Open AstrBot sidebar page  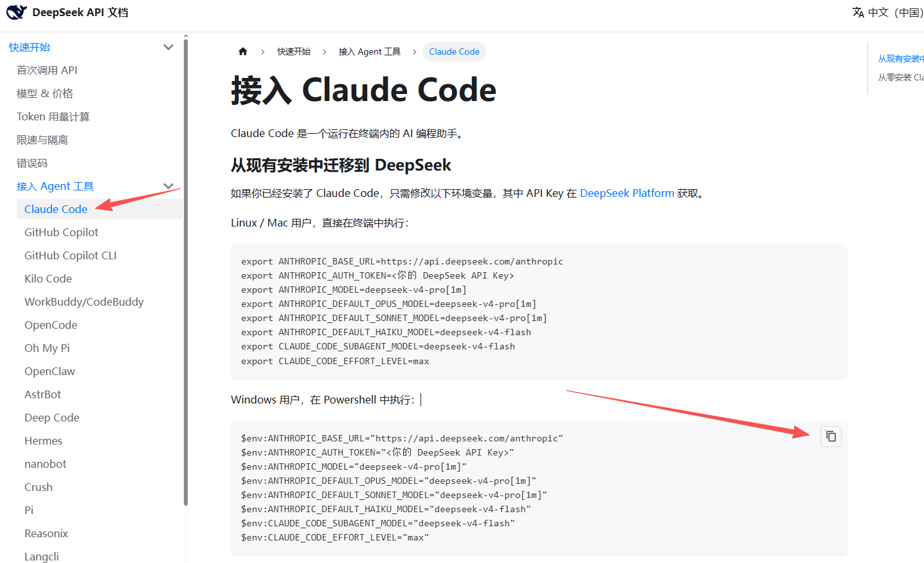point(42,394)
